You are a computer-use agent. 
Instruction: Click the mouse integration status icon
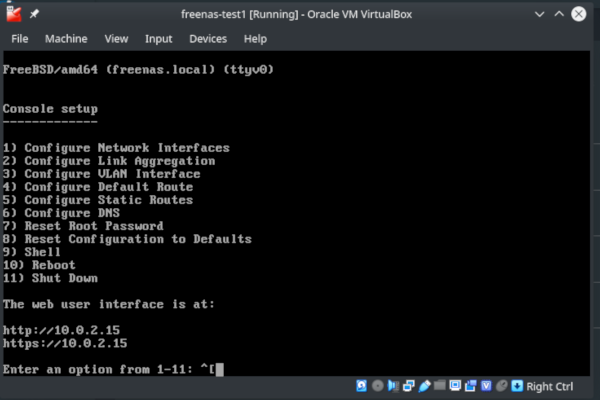(x=501, y=386)
